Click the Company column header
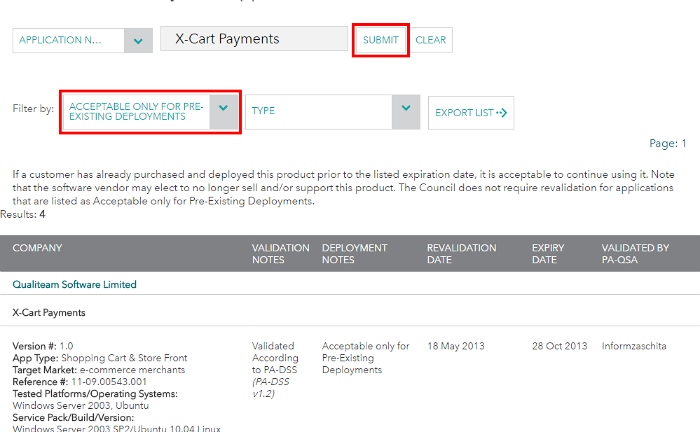 [x=37, y=248]
